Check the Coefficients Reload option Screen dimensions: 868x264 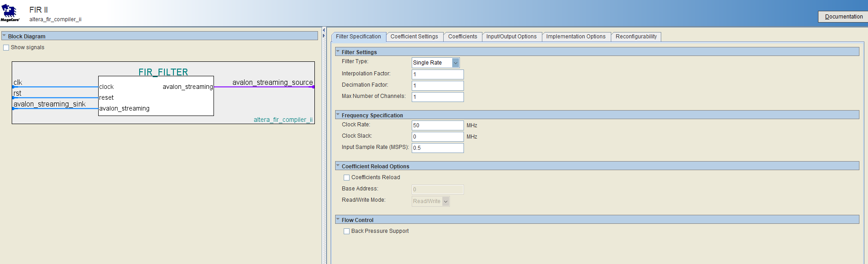pyautogui.click(x=346, y=177)
